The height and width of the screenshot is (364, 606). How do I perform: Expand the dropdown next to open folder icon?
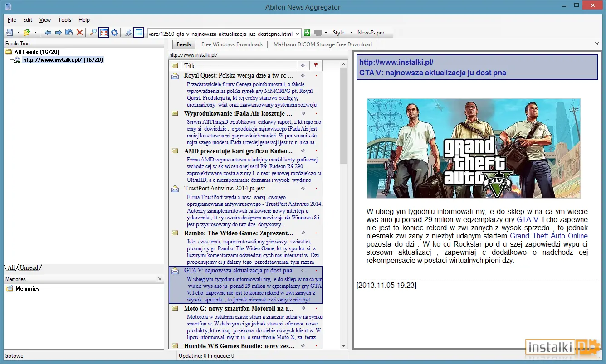click(35, 33)
